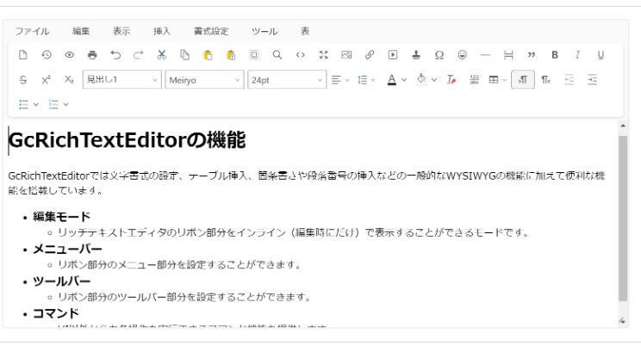
Task: Open the restore last draft icon
Action: tap(47, 55)
